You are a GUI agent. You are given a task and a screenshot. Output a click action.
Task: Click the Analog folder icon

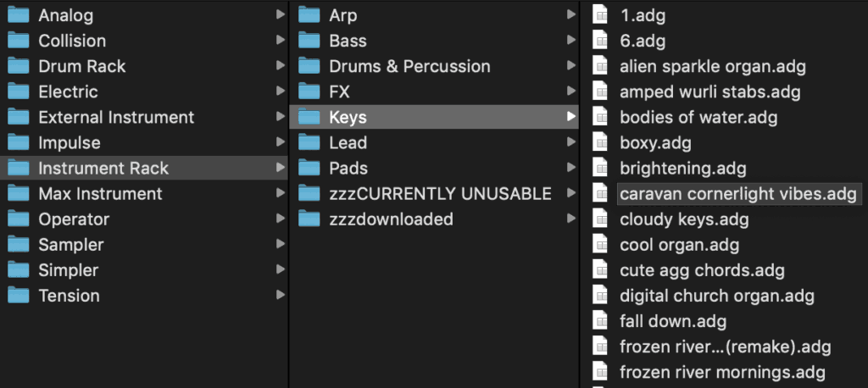pyautogui.click(x=19, y=15)
